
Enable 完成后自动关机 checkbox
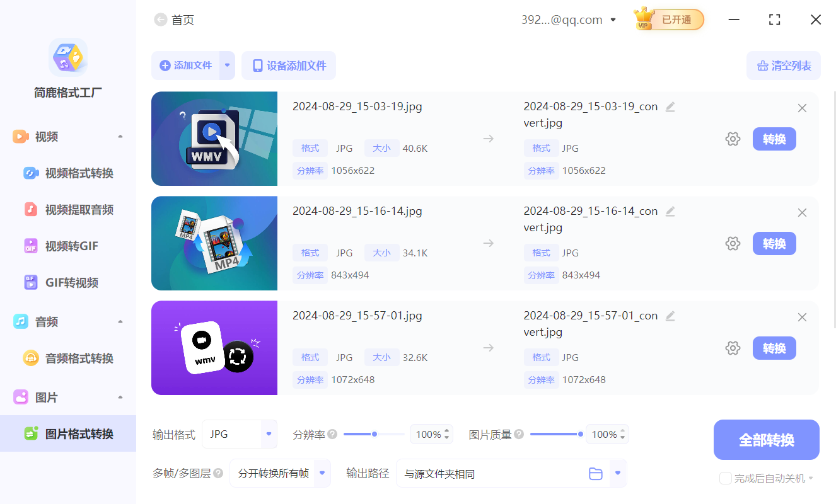(x=725, y=478)
